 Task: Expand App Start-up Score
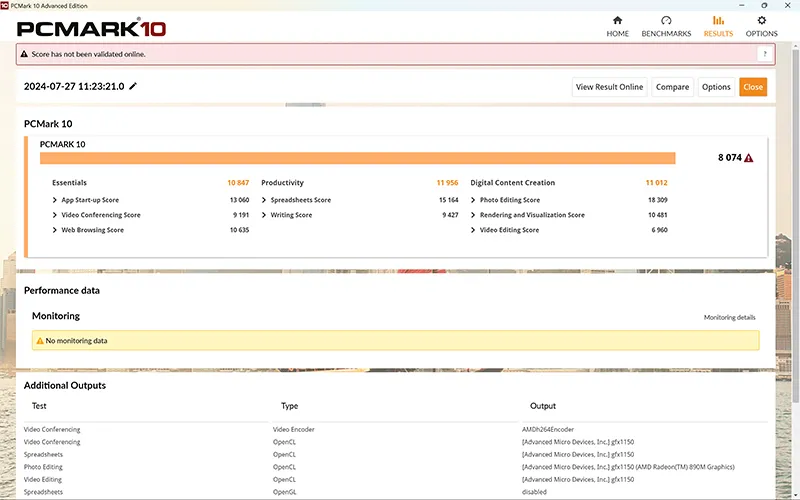click(55, 200)
